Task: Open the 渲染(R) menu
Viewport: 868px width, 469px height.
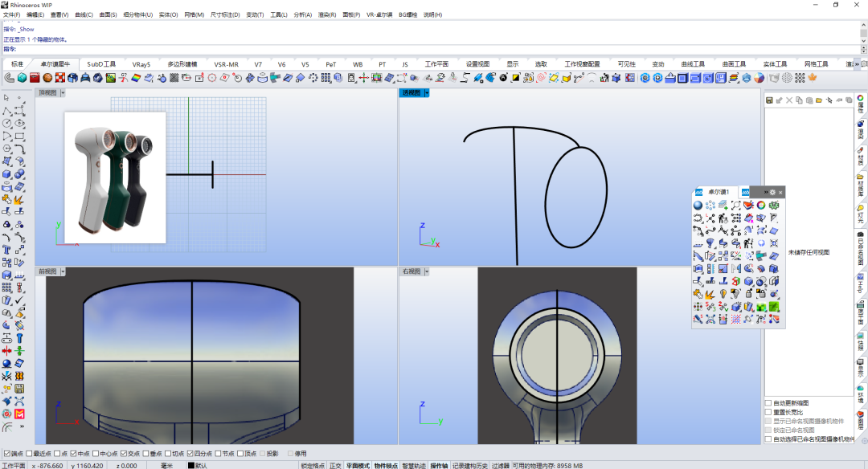Action: tap(326, 15)
